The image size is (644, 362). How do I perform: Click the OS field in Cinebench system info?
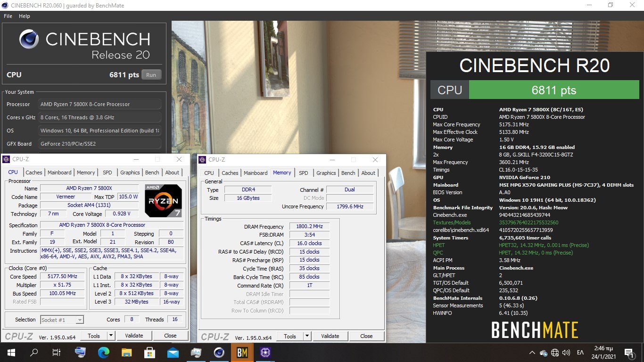(x=99, y=131)
